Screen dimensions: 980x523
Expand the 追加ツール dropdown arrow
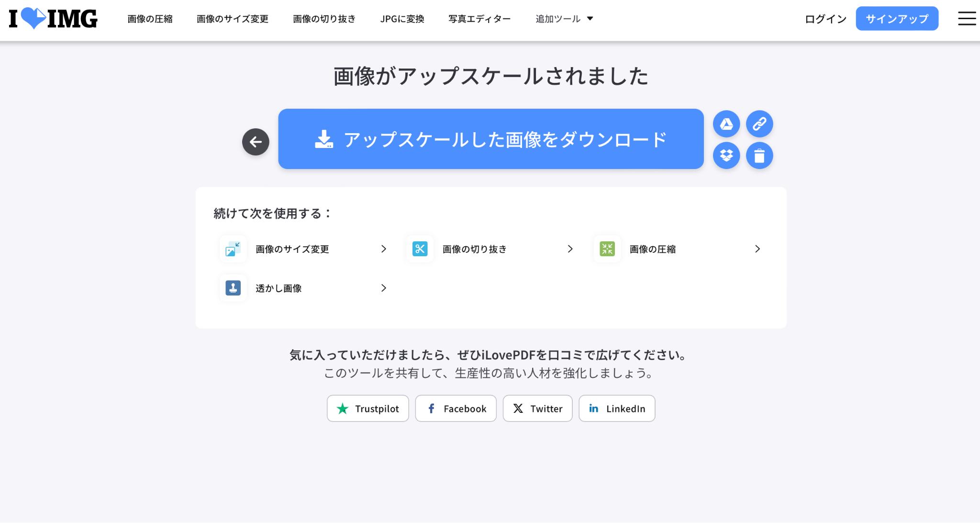[x=590, y=19]
